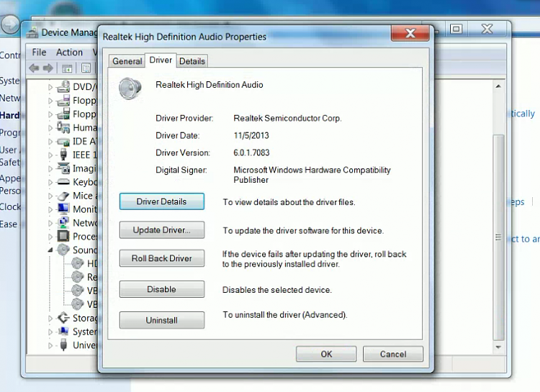This screenshot has width=540, height=392.
Task: Maximize the Device Manager window
Action: [x=456, y=29]
